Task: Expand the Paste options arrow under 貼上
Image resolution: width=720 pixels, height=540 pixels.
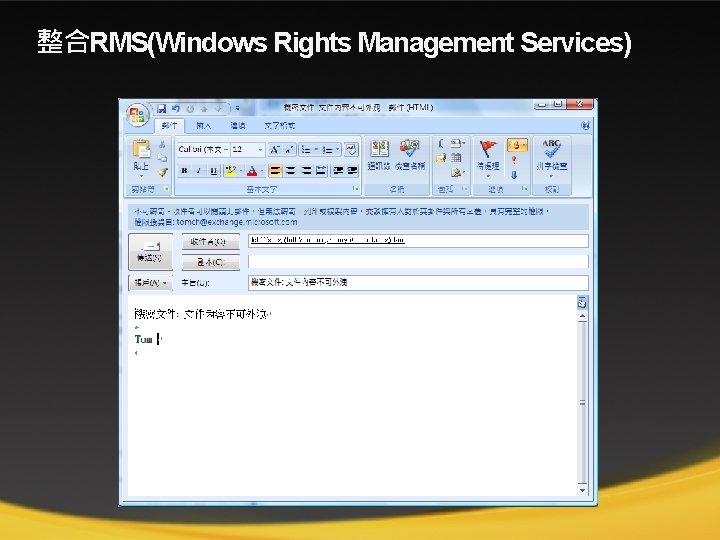Action: pyautogui.click(x=141, y=176)
